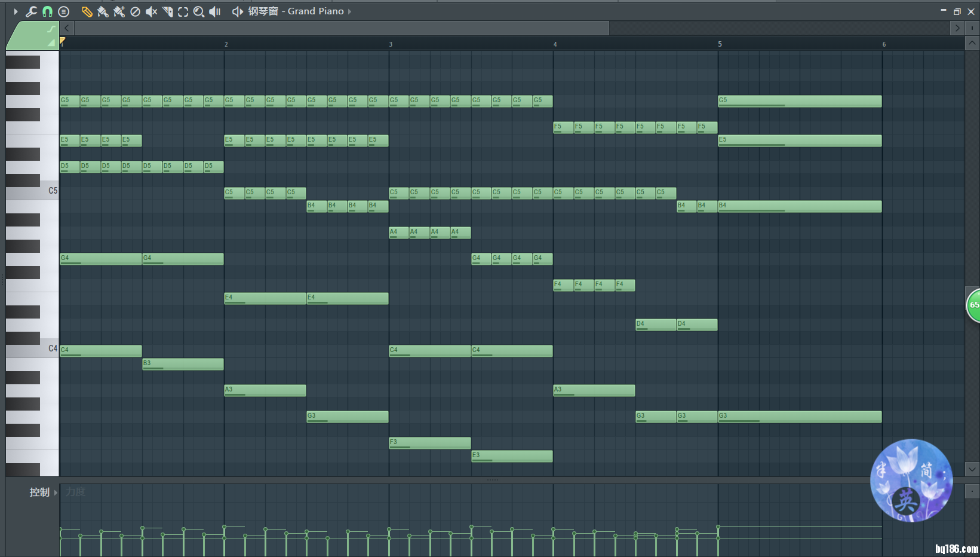The width and height of the screenshot is (980, 557).
Task: Select the Slice tool
Action: click(x=167, y=11)
